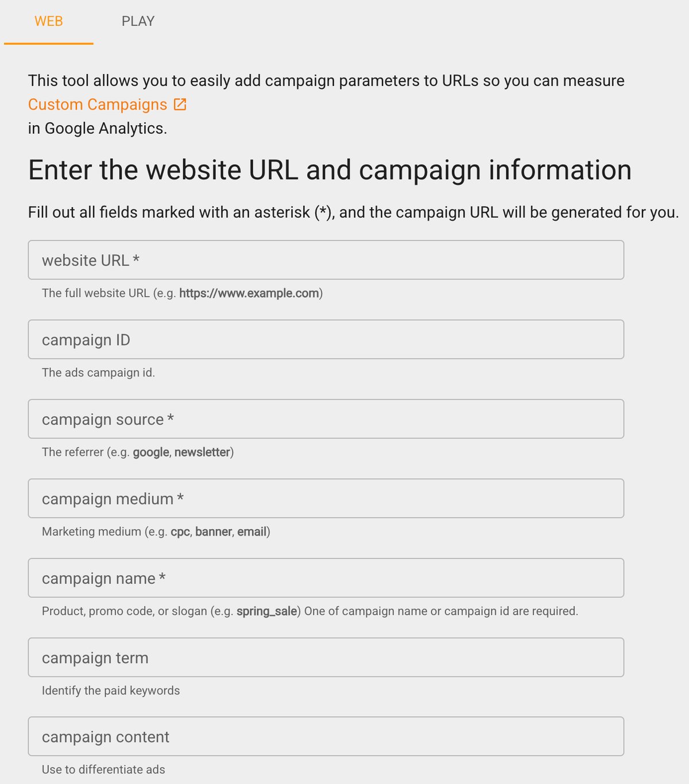Click the external link icon beside Custom Campaigns
The image size is (689, 784).
click(181, 104)
